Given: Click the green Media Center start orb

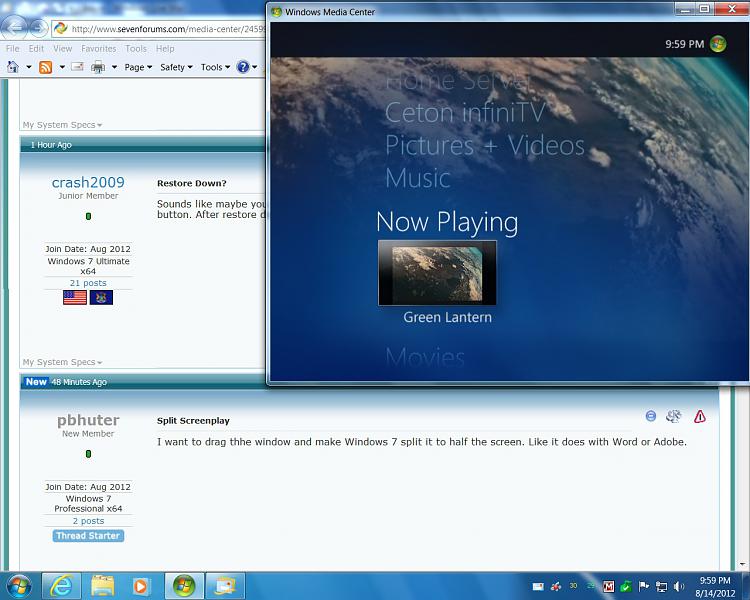Looking at the screenshot, I should [717, 44].
